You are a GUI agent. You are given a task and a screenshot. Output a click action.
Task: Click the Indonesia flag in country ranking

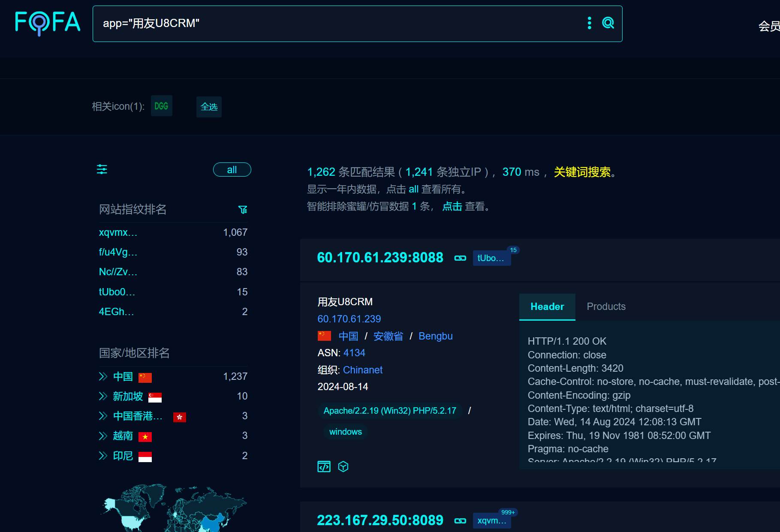[x=145, y=457]
